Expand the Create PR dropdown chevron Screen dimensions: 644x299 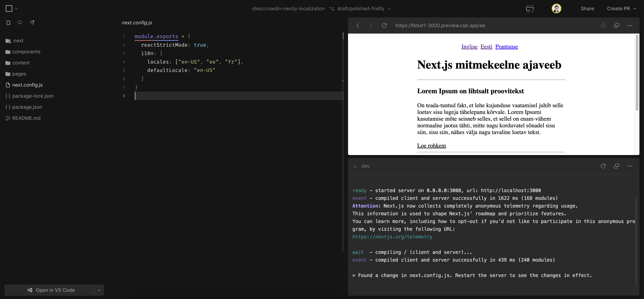[x=635, y=9]
